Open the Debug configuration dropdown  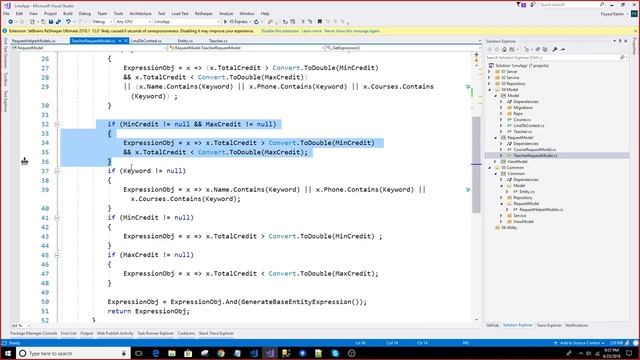pyautogui.click(x=102, y=22)
